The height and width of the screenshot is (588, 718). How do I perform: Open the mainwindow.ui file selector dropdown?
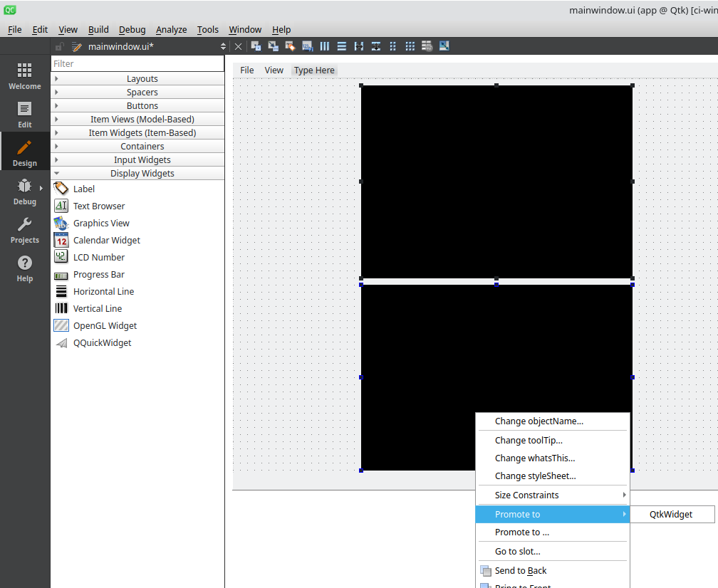tap(223, 46)
